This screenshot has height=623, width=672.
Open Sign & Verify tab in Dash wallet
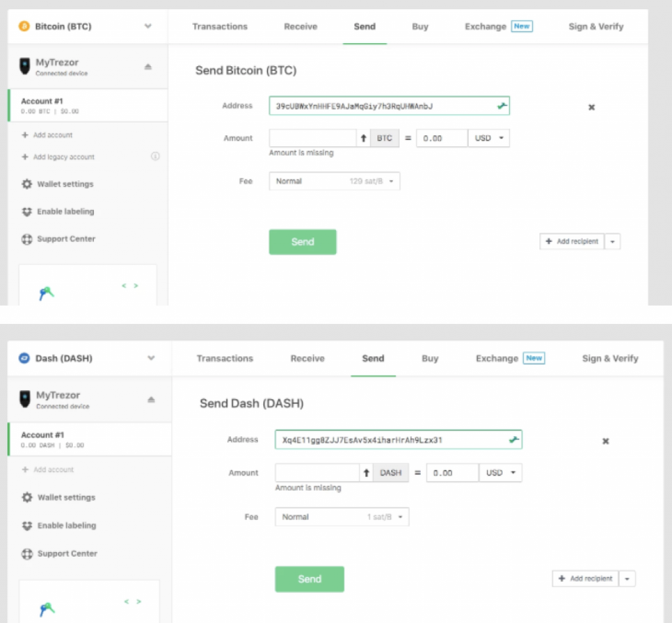click(610, 358)
